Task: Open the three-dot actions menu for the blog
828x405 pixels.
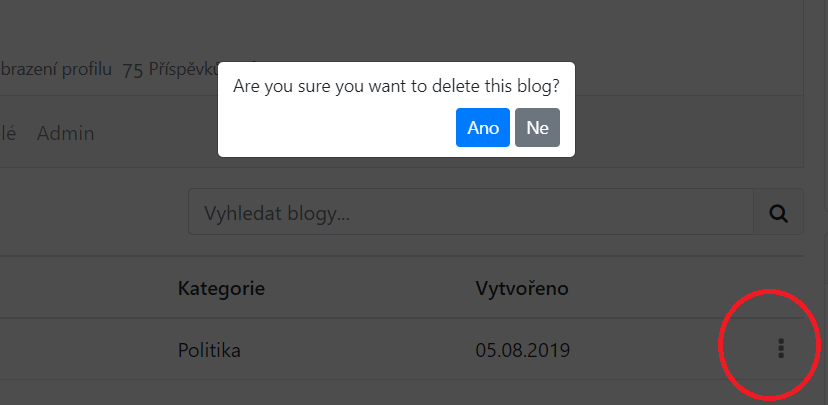Action: (x=781, y=349)
